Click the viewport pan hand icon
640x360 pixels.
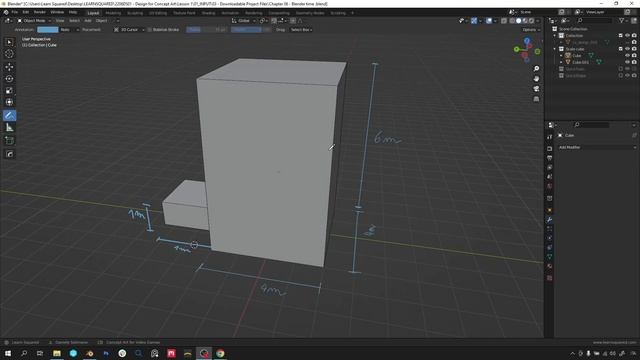pos(536,79)
